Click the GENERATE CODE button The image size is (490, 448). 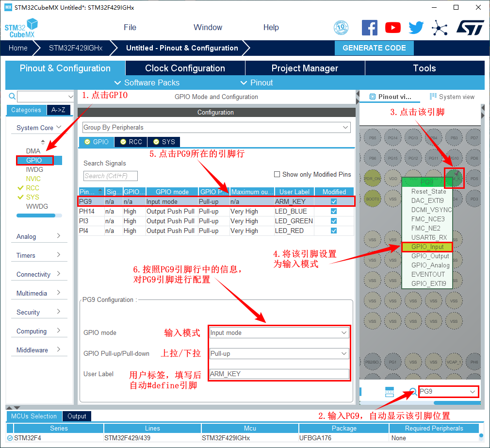[374, 48]
